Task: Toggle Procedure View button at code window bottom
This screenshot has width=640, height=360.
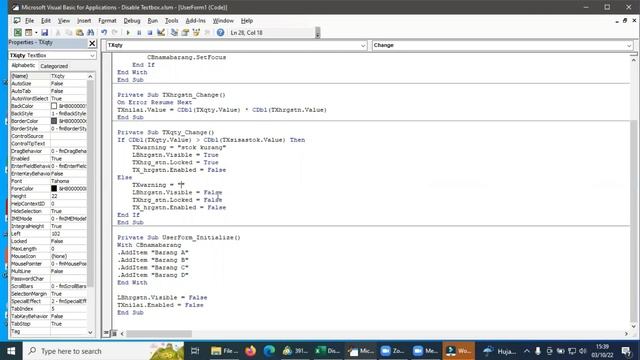Action: click(106, 333)
